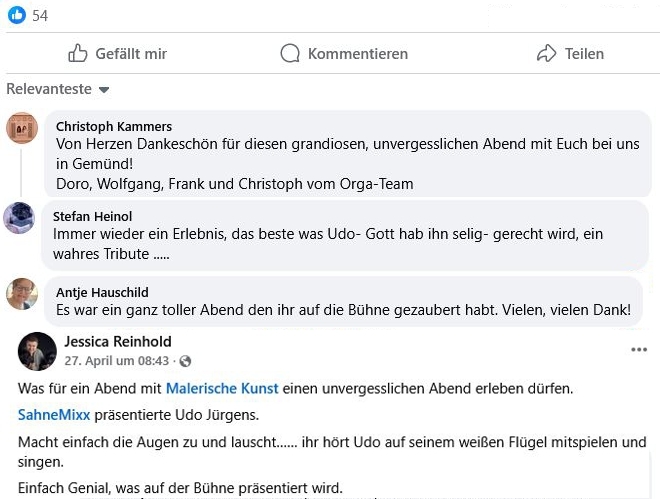This screenshot has width=660, height=499.
Task: Open the Malerische Kunst page link
Action: (x=222, y=388)
